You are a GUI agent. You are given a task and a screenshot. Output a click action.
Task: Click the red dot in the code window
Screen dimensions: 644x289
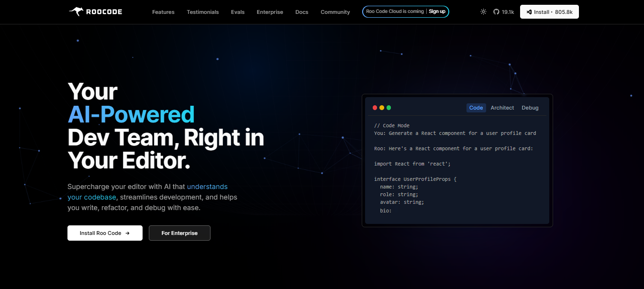tap(375, 108)
